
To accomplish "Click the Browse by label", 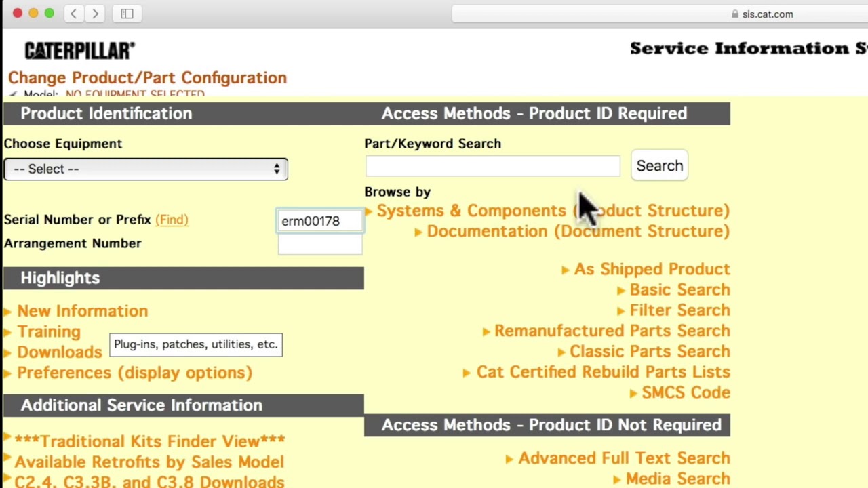I will tap(397, 192).
